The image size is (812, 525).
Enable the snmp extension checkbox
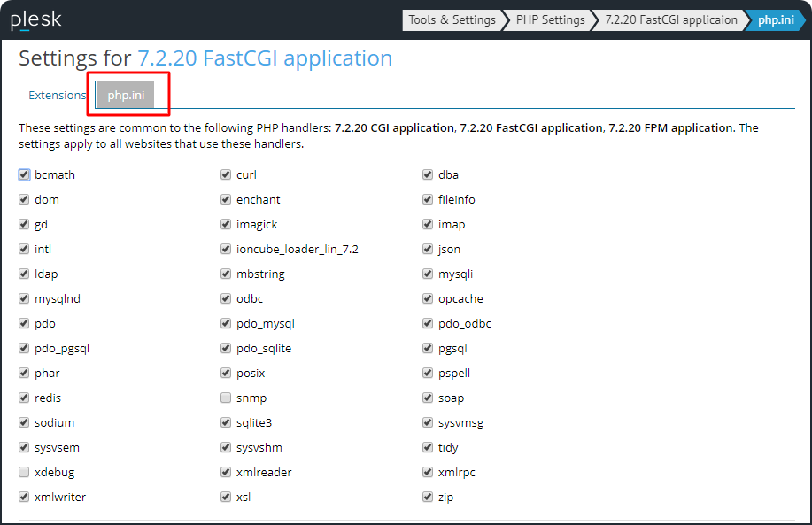226,398
